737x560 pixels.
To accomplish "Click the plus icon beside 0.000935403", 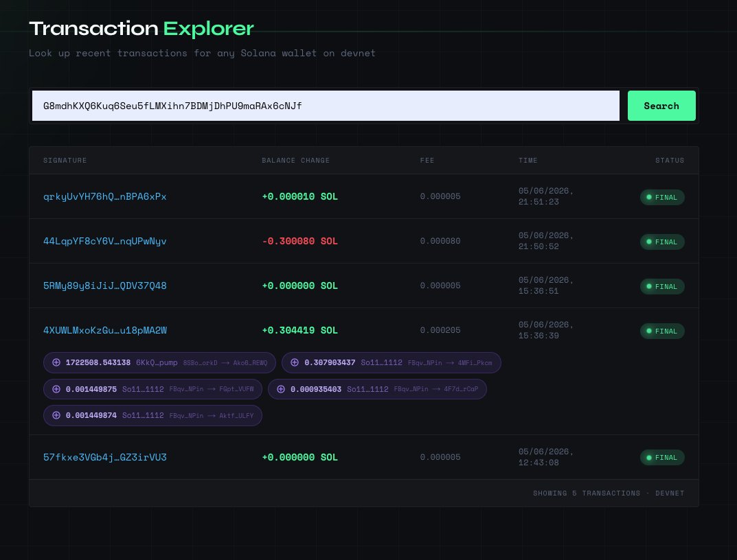I will coord(281,389).
